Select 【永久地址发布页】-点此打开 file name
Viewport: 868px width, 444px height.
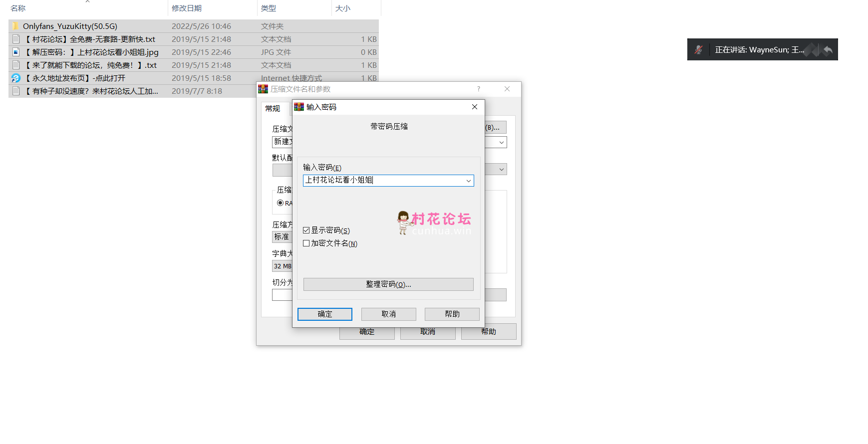pos(75,78)
